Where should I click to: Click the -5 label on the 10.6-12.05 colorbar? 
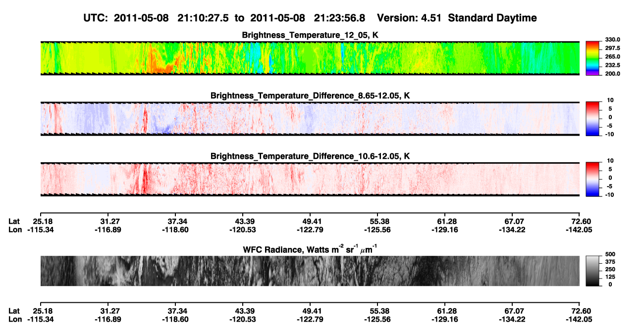point(610,186)
